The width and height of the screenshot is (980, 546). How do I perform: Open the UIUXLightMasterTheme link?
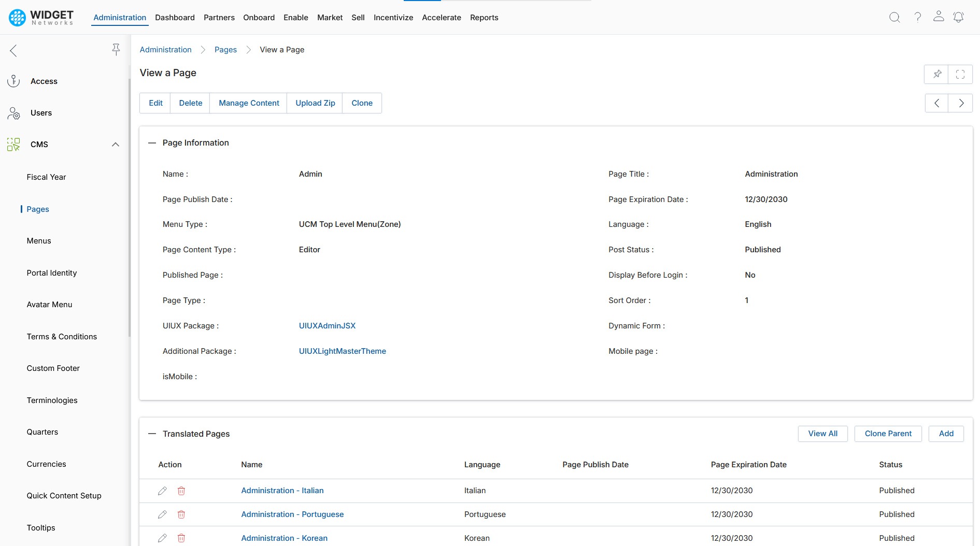342,351
